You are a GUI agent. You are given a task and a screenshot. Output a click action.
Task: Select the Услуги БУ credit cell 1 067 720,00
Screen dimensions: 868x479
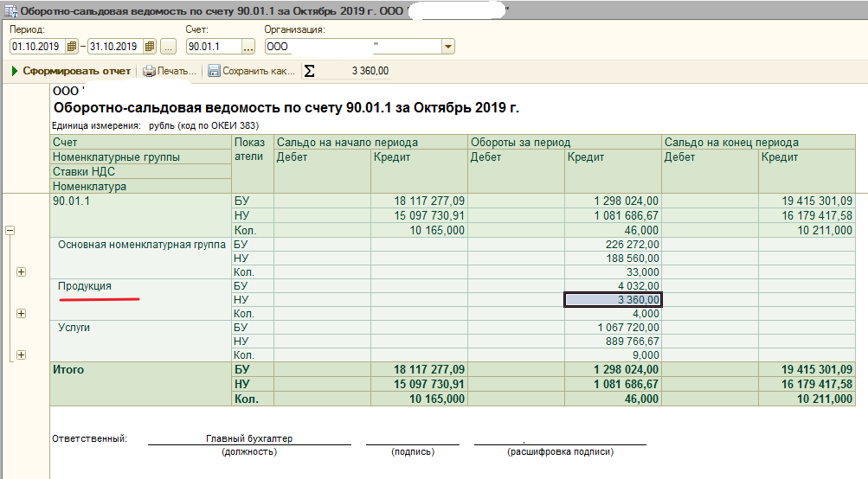(613, 328)
